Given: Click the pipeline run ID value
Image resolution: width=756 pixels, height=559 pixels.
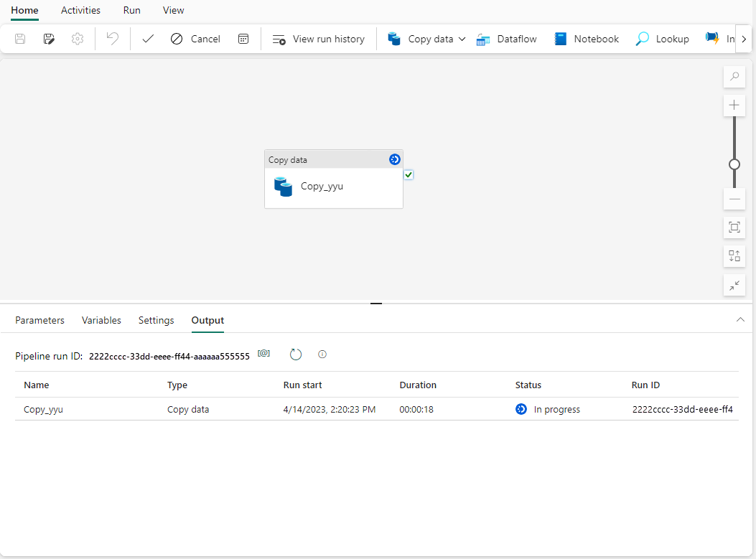Looking at the screenshot, I should (x=169, y=357).
